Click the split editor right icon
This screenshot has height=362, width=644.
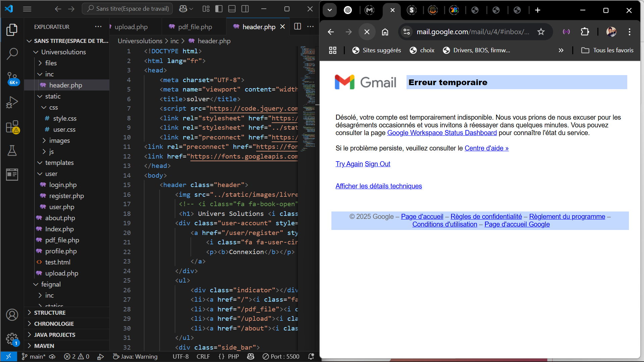[x=297, y=26]
